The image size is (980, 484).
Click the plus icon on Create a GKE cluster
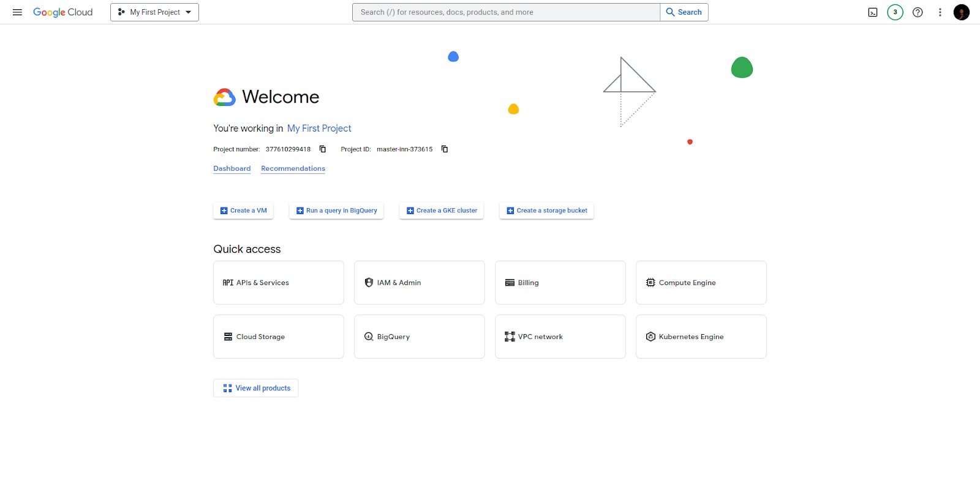coord(410,210)
